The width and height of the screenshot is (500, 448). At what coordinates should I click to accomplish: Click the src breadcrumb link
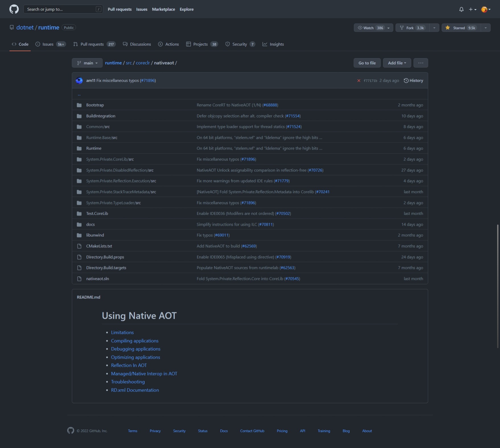click(x=129, y=63)
